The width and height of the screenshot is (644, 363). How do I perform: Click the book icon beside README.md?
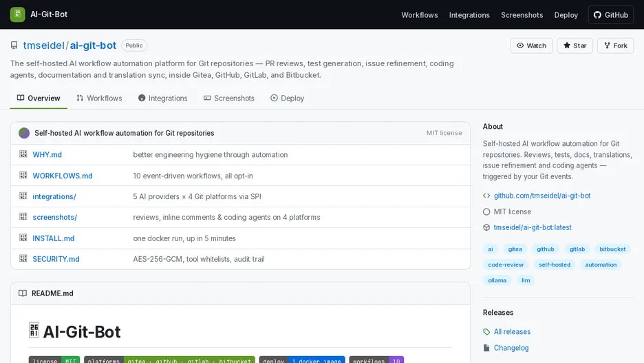(23, 293)
